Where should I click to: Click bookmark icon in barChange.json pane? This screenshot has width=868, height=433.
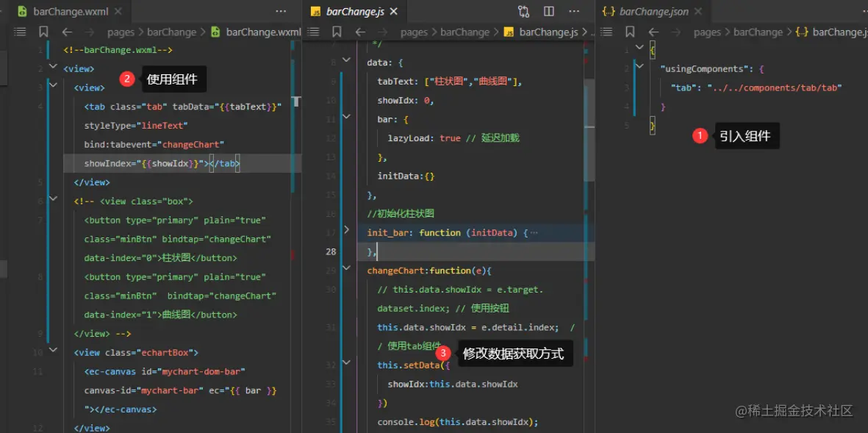[x=631, y=32]
